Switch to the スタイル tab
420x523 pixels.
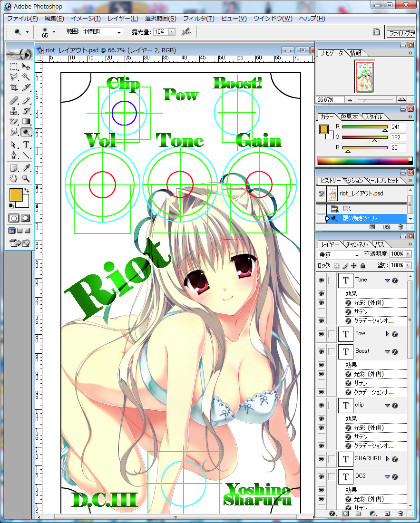point(373,117)
